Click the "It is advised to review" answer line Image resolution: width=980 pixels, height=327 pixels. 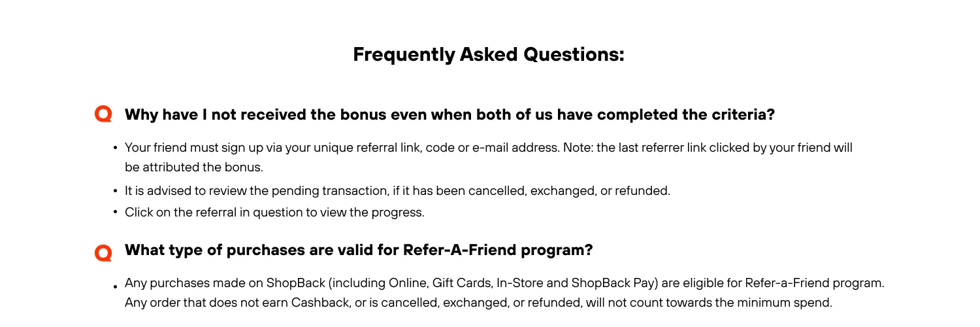(x=397, y=191)
